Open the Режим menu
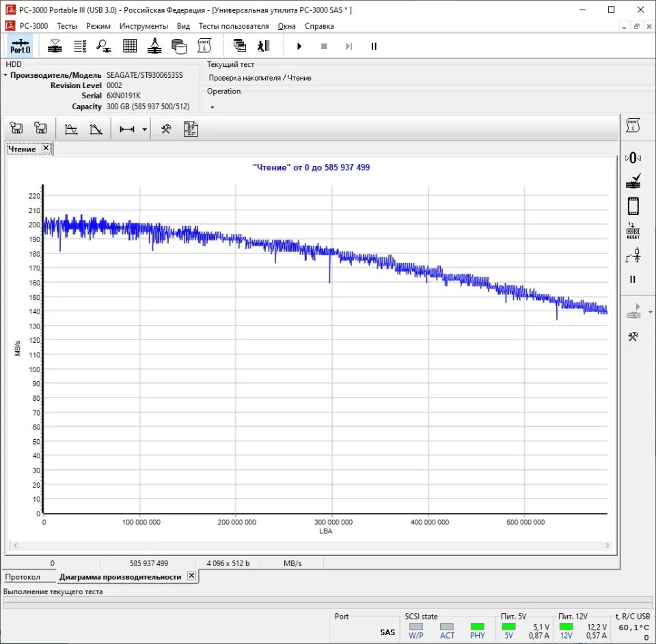Screen dimensions: 656x644 (x=98, y=26)
